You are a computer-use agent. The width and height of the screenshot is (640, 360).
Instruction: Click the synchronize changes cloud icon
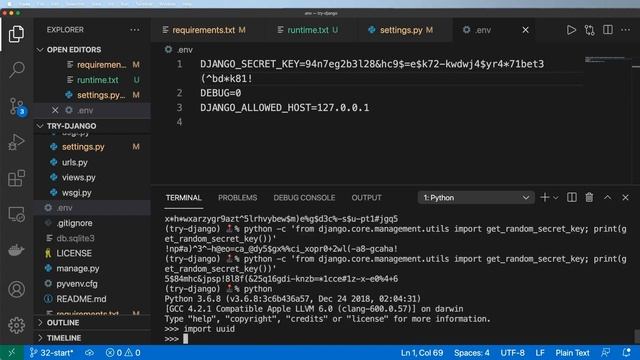coord(89,353)
